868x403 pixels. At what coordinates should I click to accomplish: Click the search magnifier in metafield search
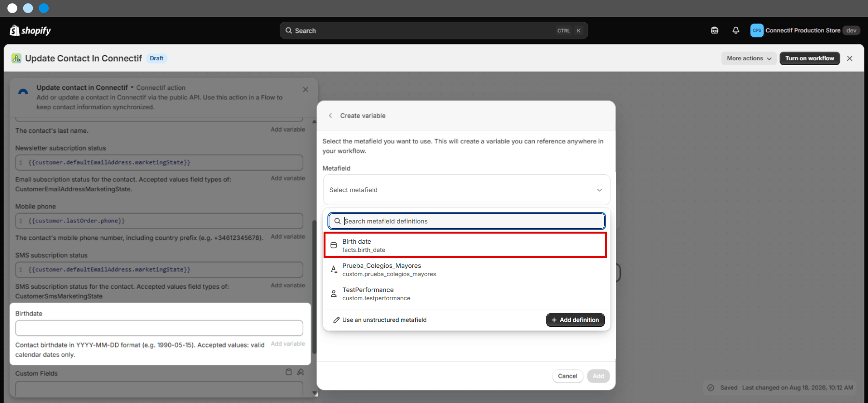pos(338,221)
